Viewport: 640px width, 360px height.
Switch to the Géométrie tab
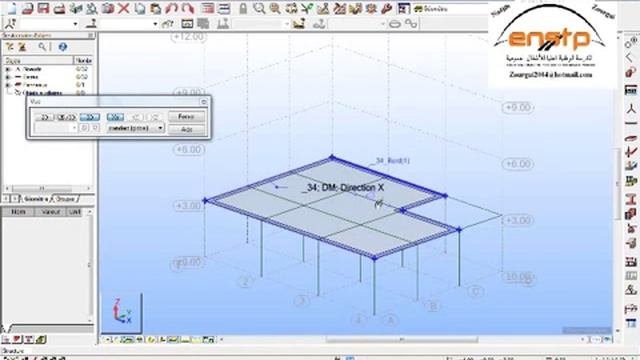(x=35, y=199)
